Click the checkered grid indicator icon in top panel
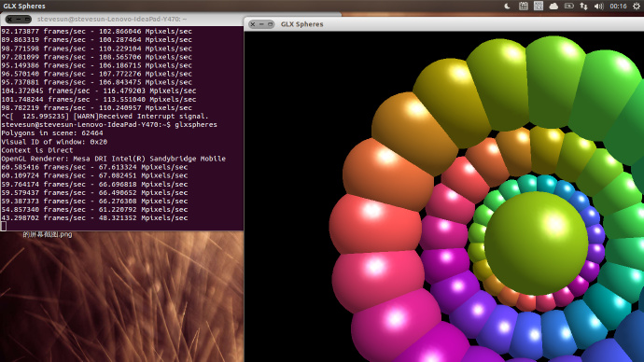Viewport: 644px width, 362px height. (538, 6)
